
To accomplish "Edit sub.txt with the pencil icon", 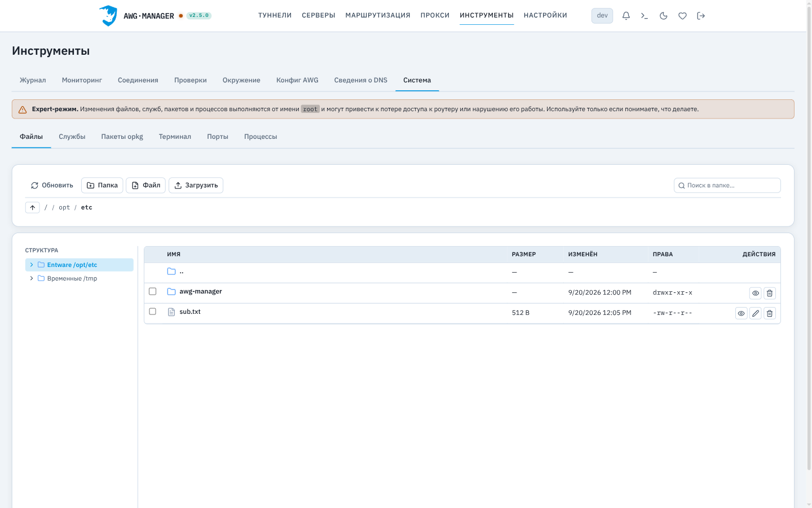I will tap(756, 313).
